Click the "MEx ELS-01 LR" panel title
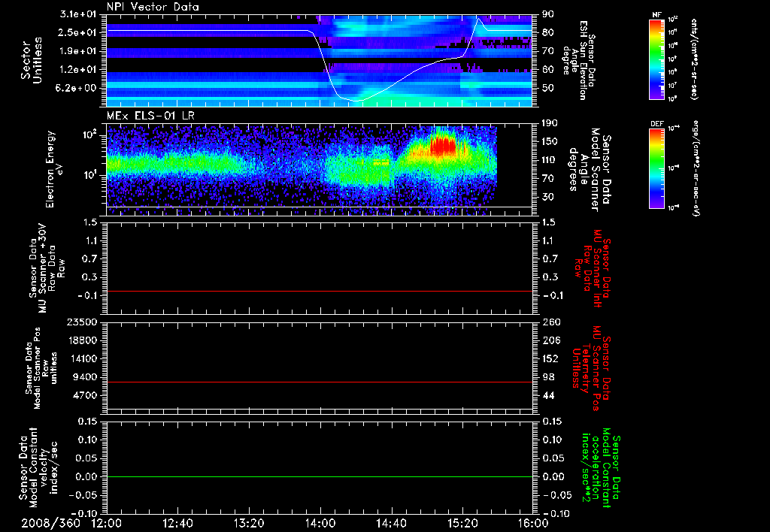770x532 pixels. pos(150,116)
